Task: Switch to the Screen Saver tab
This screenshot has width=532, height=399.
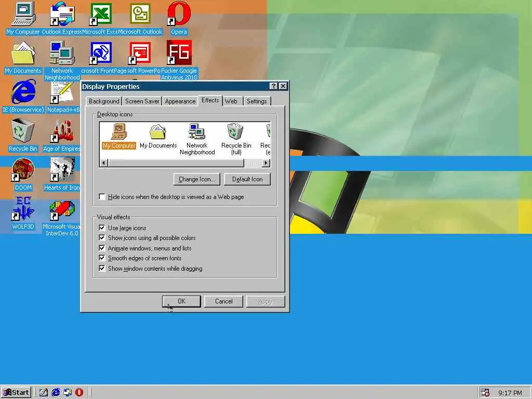Action: 142,101
